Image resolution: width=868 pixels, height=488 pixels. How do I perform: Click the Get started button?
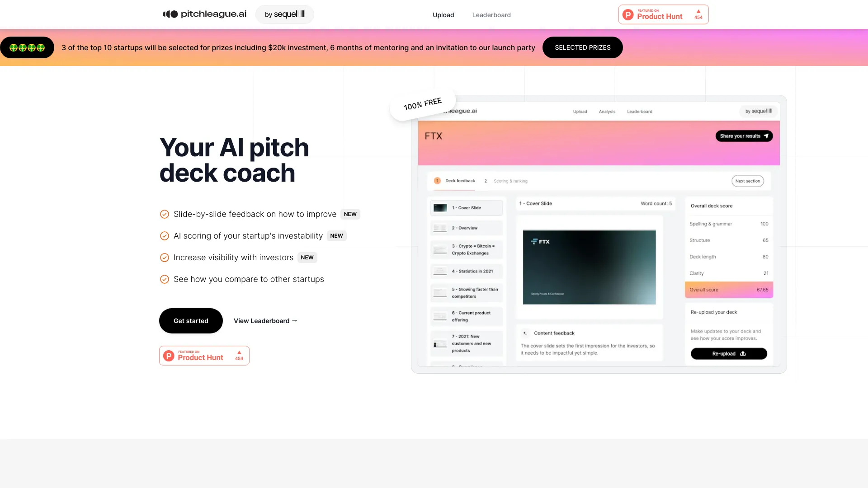191,320
